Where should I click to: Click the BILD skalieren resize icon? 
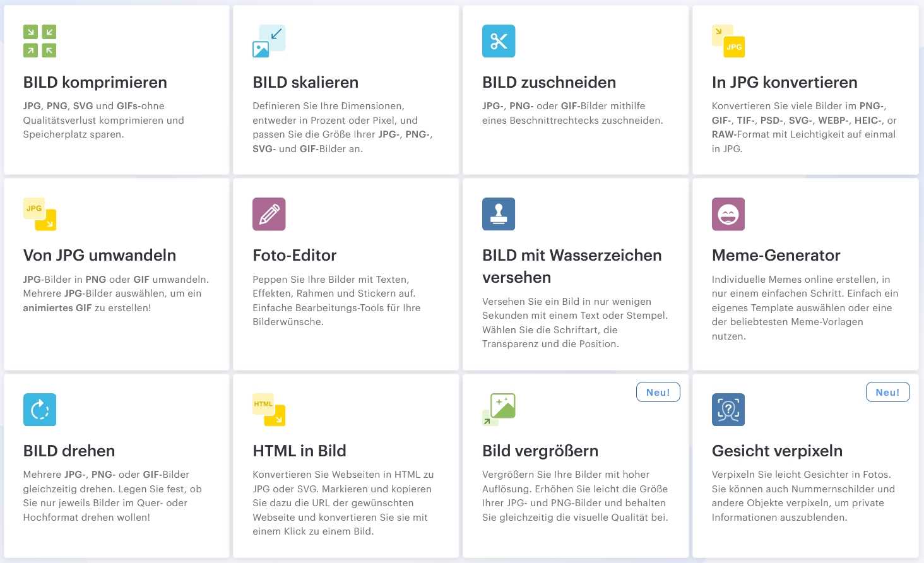point(269,41)
